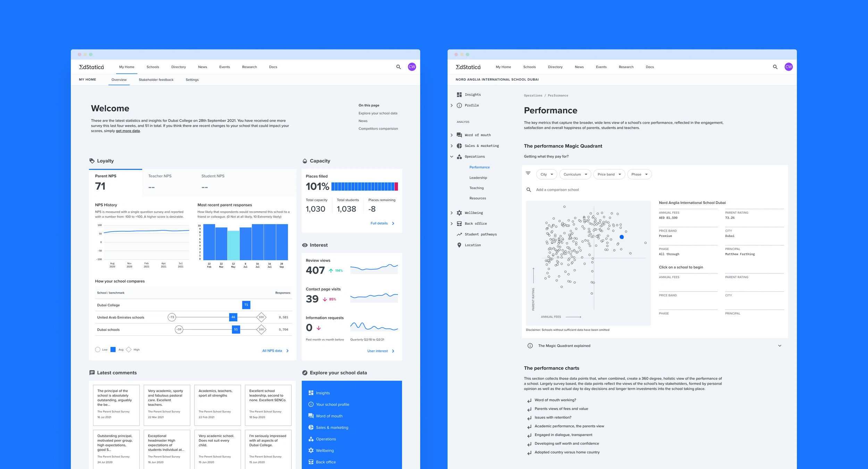Expand The Magic Quadrant explained chevron
The width and height of the screenshot is (868, 469).
point(780,346)
